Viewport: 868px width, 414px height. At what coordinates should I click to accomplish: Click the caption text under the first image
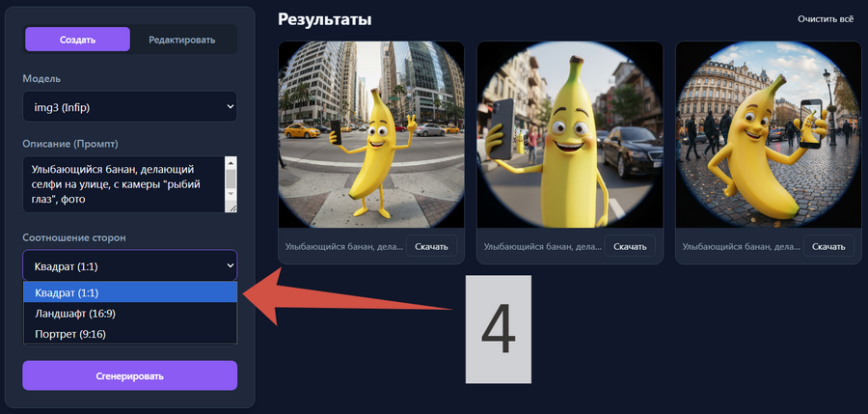[x=342, y=247]
